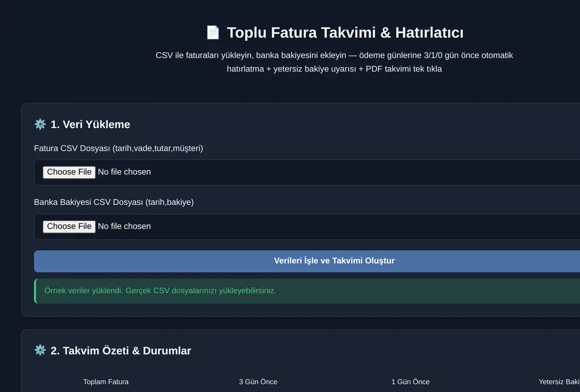Click the Banka Bakiyesi CSV Dosyası label

pos(114,202)
